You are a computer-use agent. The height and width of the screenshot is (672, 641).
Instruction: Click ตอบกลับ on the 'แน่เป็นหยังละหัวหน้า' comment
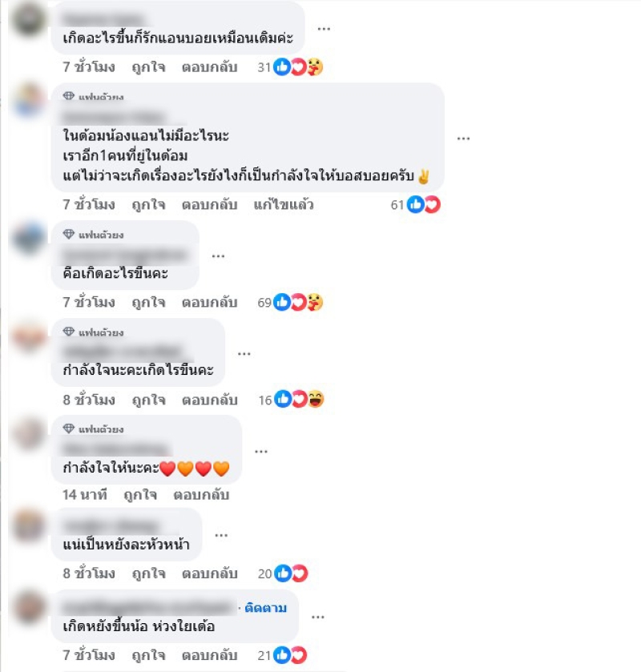coord(210,573)
